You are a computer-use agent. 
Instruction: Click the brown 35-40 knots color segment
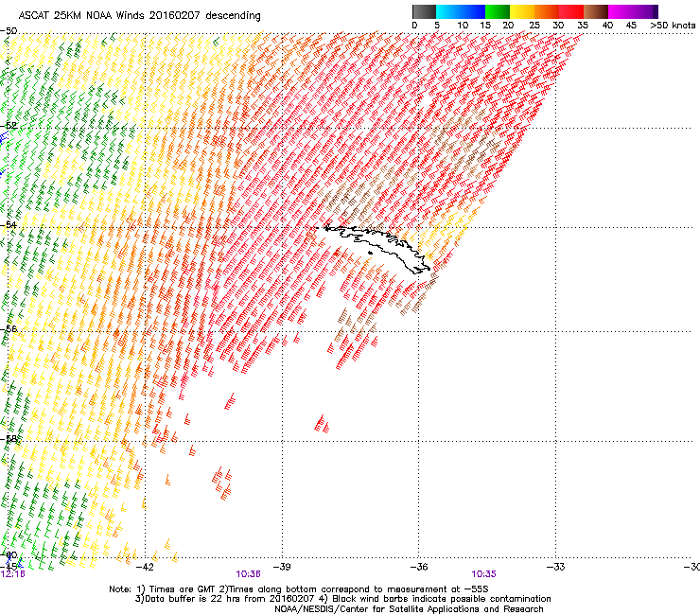click(596, 11)
